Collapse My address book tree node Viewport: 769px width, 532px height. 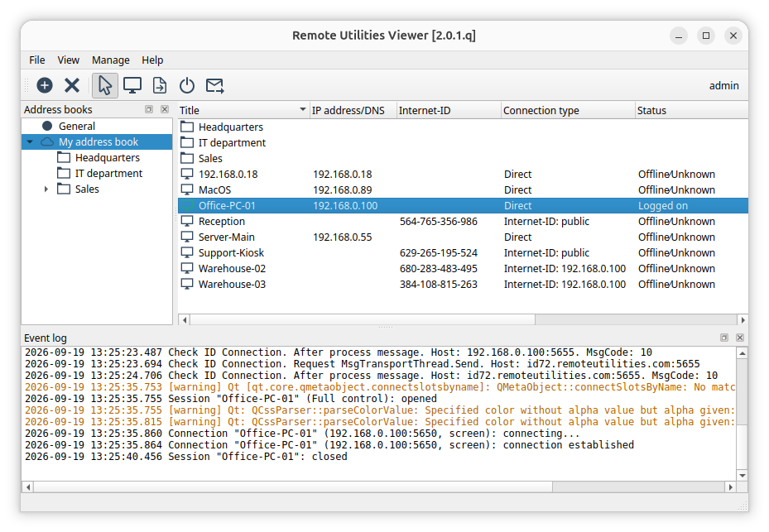point(30,142)
